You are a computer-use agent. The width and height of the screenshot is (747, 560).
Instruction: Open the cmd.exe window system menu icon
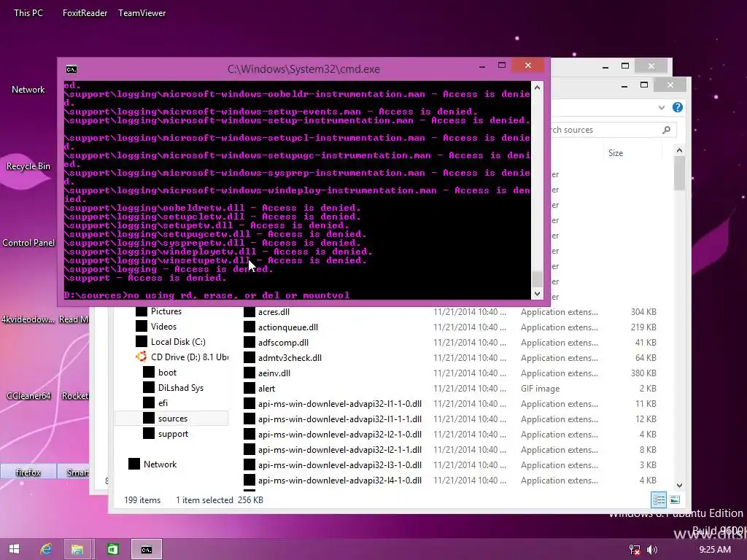pos(71,69)
